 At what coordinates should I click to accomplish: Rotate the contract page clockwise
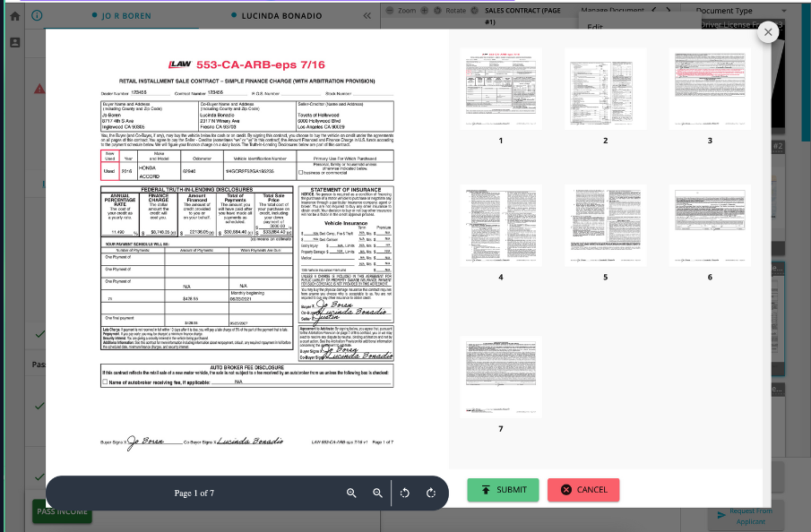pyautogui.click(x=431, y=492)
